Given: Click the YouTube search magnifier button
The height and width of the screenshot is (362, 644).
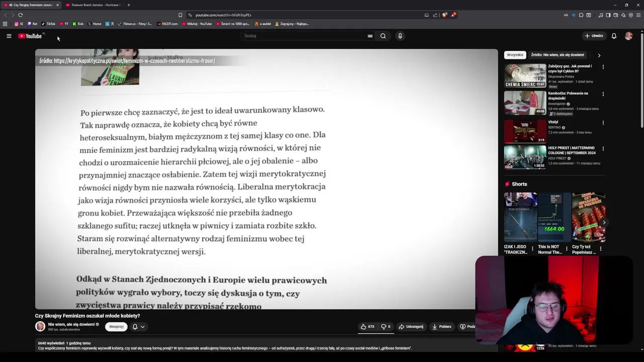Looking at the screenshot, I should pyautogui.click(x=383, y=36).
